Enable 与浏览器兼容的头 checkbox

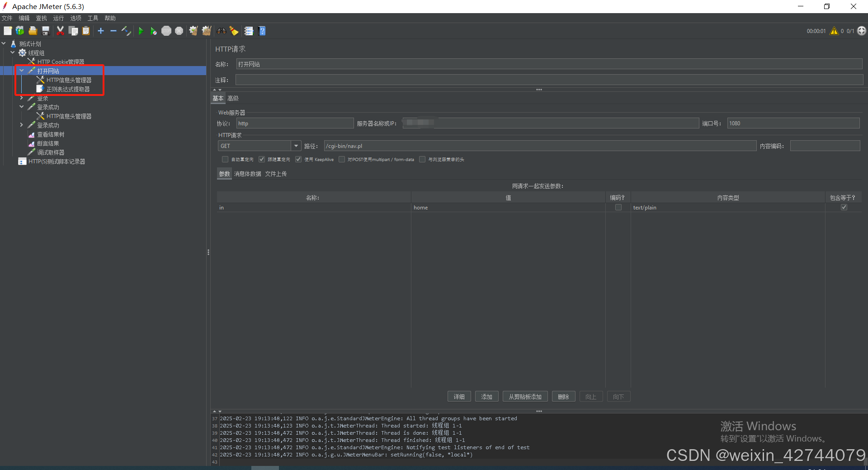pos(422,159)
